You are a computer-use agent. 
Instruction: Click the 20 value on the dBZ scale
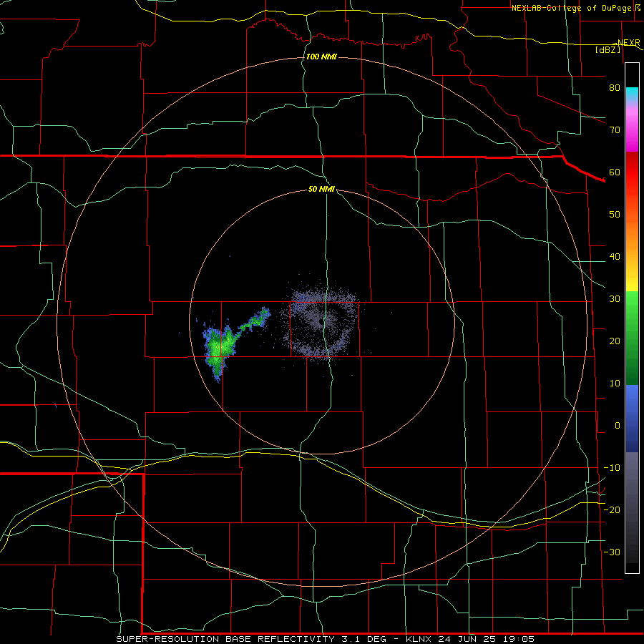[615, 341]
